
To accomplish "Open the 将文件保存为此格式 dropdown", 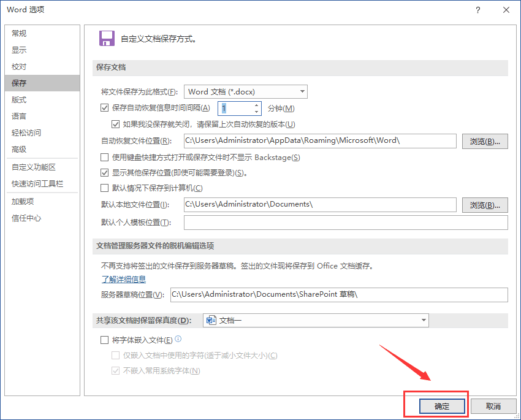I will pyautogui.click(x=246, y=92).
